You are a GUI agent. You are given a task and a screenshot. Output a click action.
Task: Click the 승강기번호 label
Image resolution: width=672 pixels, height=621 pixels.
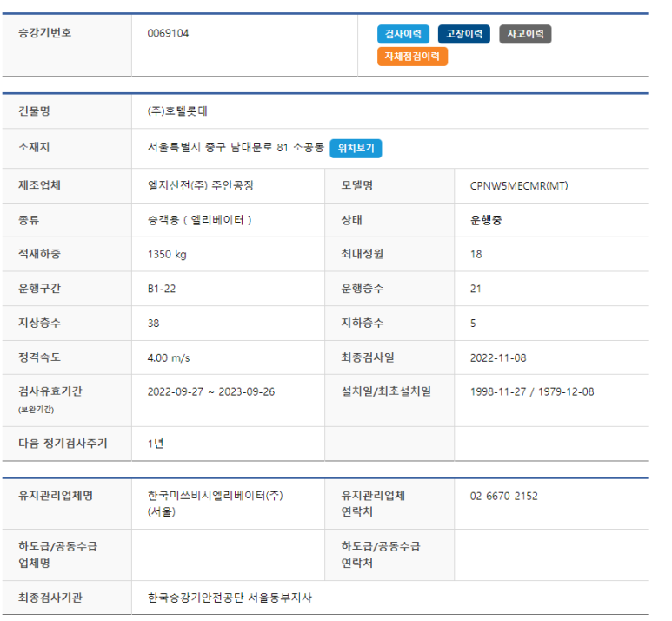point(44,33)
